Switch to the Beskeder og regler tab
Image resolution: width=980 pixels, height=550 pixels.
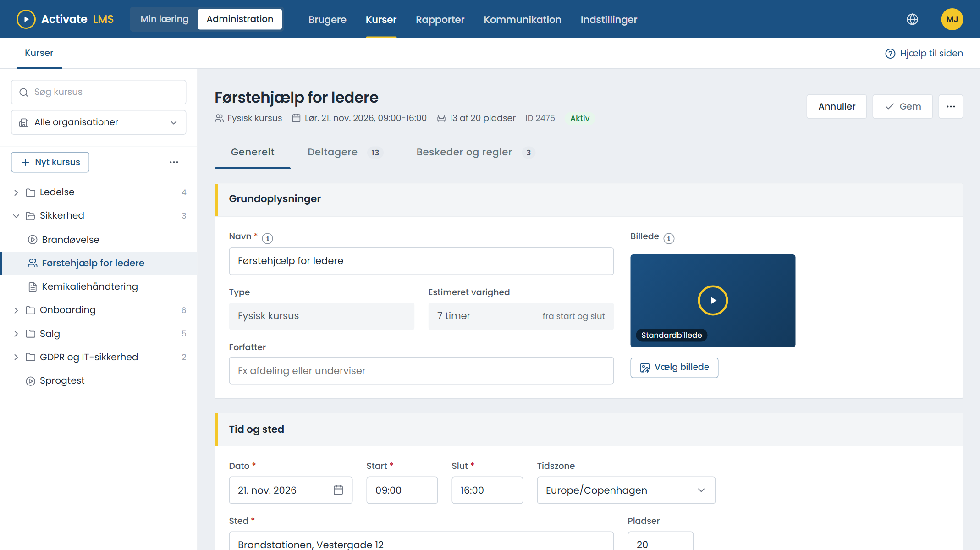point(475,152)
